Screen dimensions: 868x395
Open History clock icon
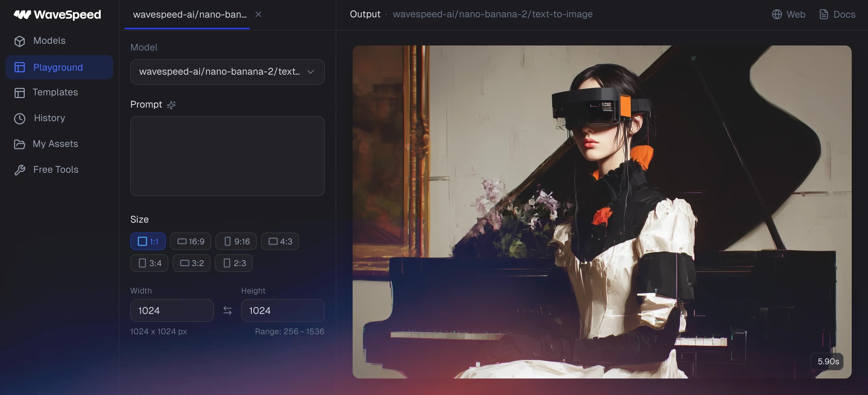pos(20,118)
